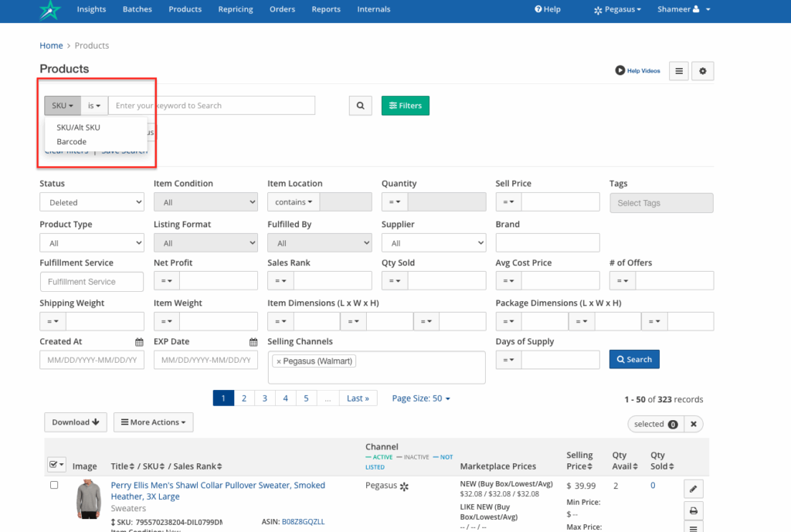Click the Help Videos play icon
The width and height of the screenshot is (791, 532).
pyautogui.click(x=620, y=71)
